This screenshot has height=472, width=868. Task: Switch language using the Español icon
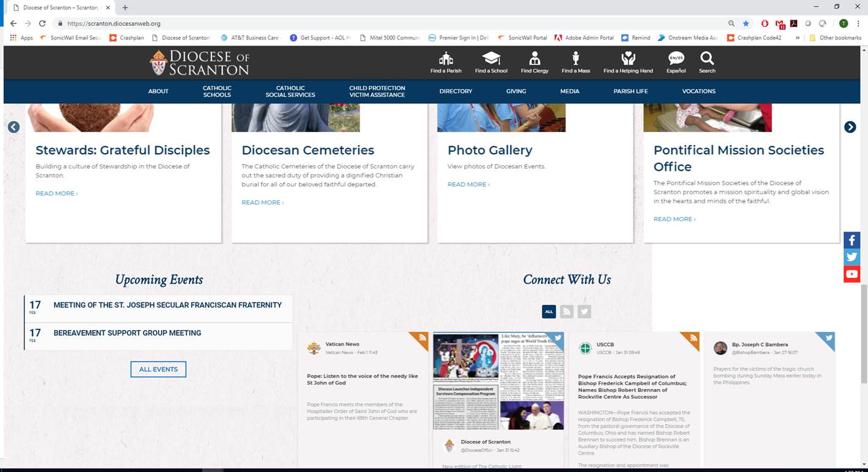[676, 59]
